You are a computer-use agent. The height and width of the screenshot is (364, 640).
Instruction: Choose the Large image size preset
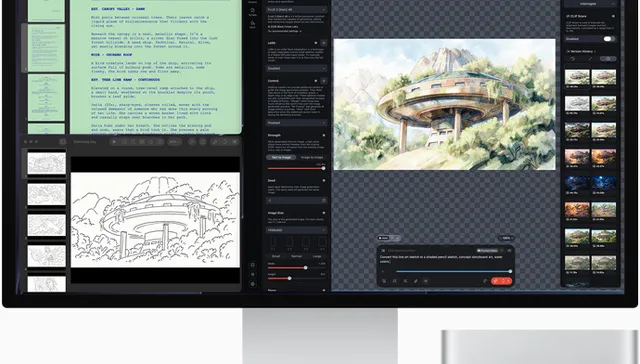[x=317, y=256]
